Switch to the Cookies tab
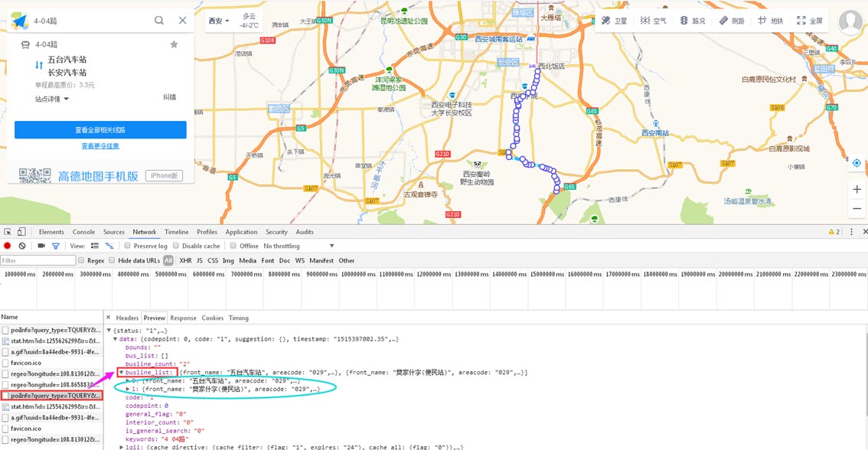Screen dimensions: 868x450 pos(213,318)
